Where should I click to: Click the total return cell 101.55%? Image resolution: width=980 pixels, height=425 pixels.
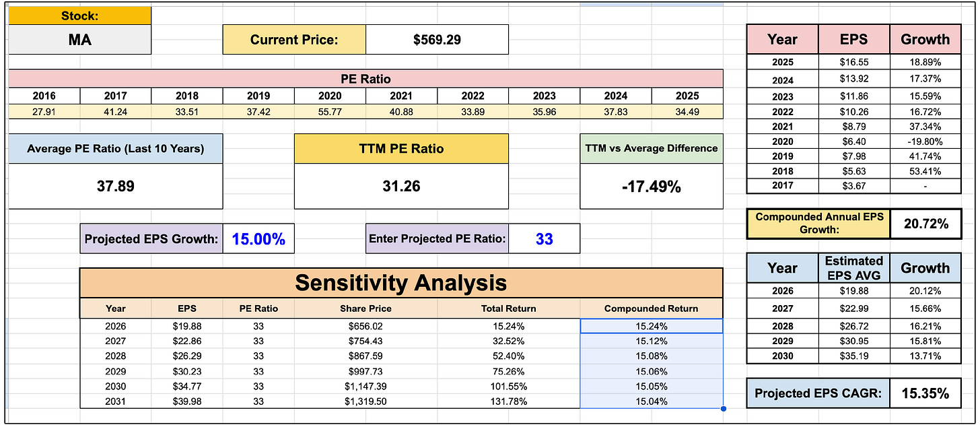point(508,386)
